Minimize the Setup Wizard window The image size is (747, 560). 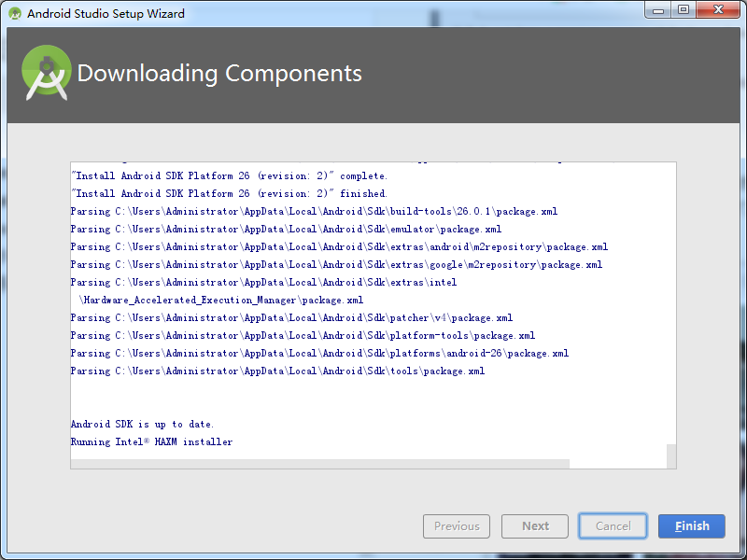coord(658,10)
